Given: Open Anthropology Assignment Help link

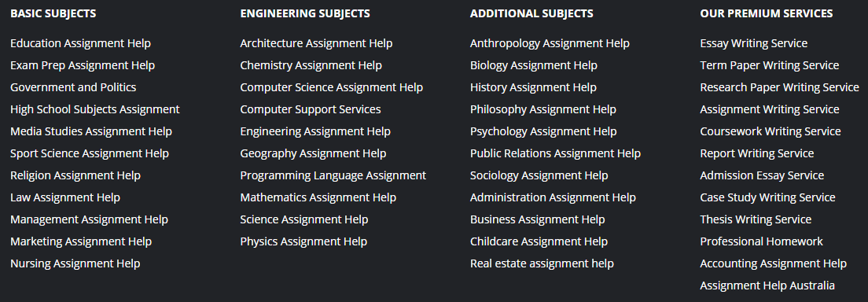Looking at the screenshot, I should [x=550, y=43].
